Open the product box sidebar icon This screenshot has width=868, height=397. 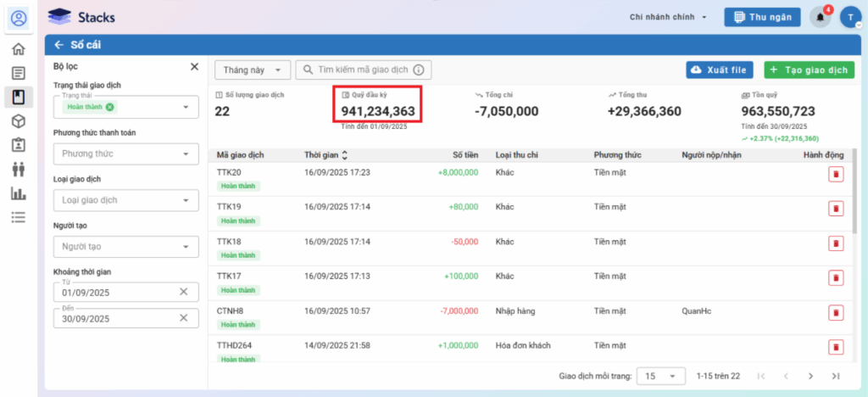pyautogui.click(x=19, y=121)
